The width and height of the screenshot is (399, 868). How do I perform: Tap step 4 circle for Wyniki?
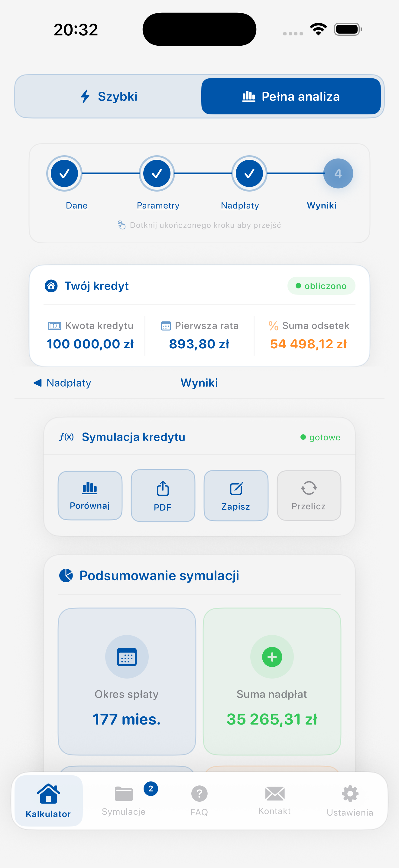[x=338, y=173]
